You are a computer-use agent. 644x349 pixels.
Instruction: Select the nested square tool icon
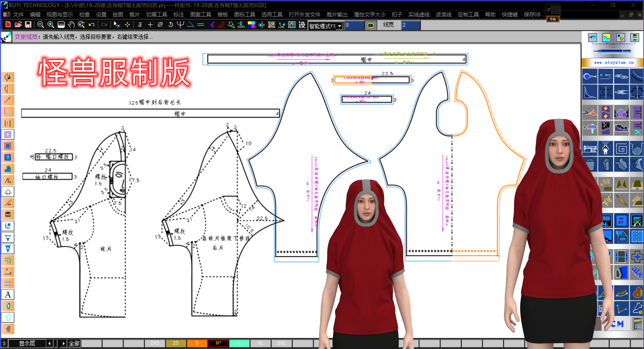tap(8, 134)
